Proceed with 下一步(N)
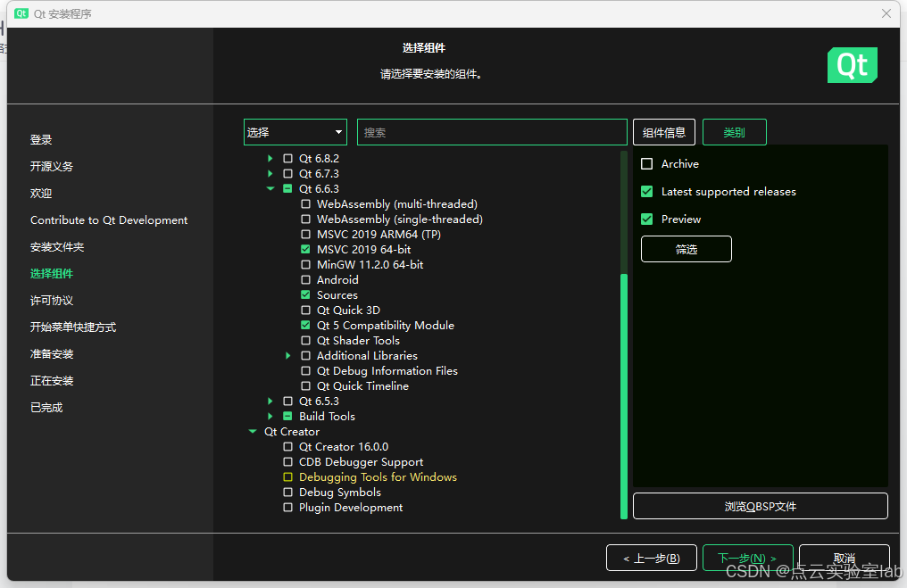Viewport: 907px width, 588px height. [x=747, y=558]
